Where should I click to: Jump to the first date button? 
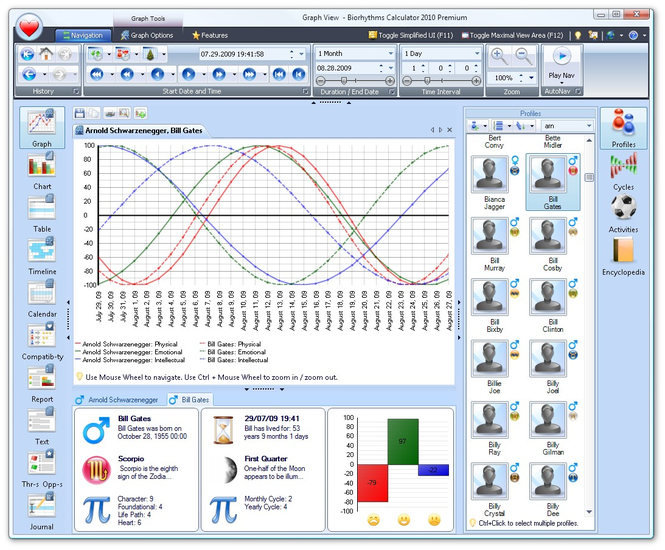click(279, 75)
